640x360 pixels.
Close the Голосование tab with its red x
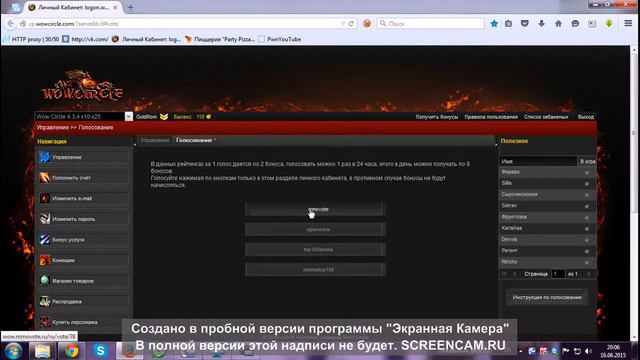point(216,140)
